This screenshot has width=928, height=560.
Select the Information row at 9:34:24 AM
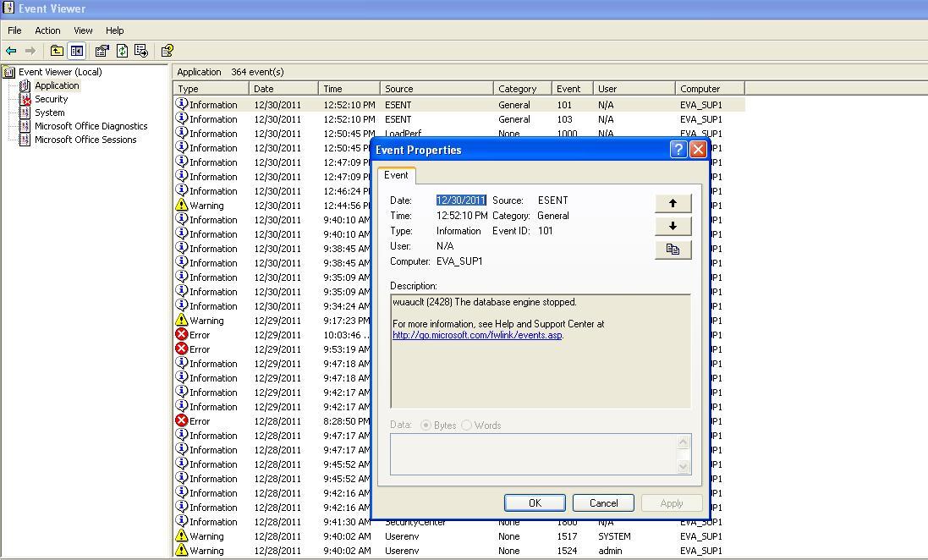272,306
